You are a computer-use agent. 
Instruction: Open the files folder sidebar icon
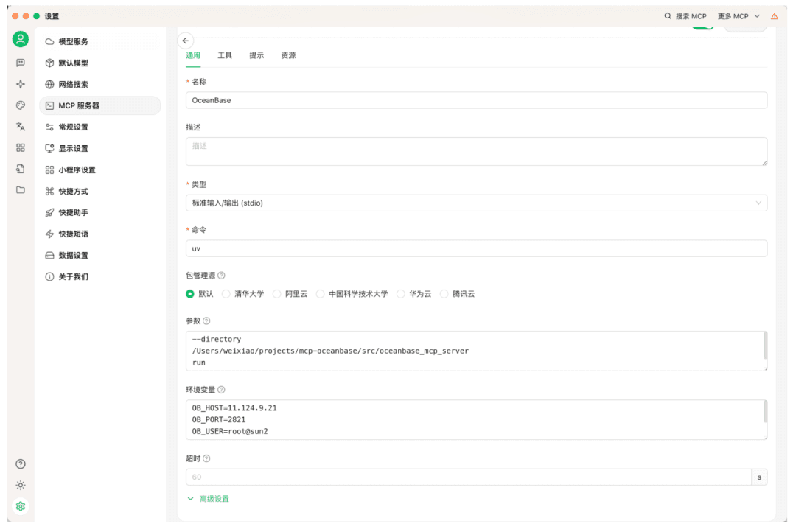click(21, 190)
